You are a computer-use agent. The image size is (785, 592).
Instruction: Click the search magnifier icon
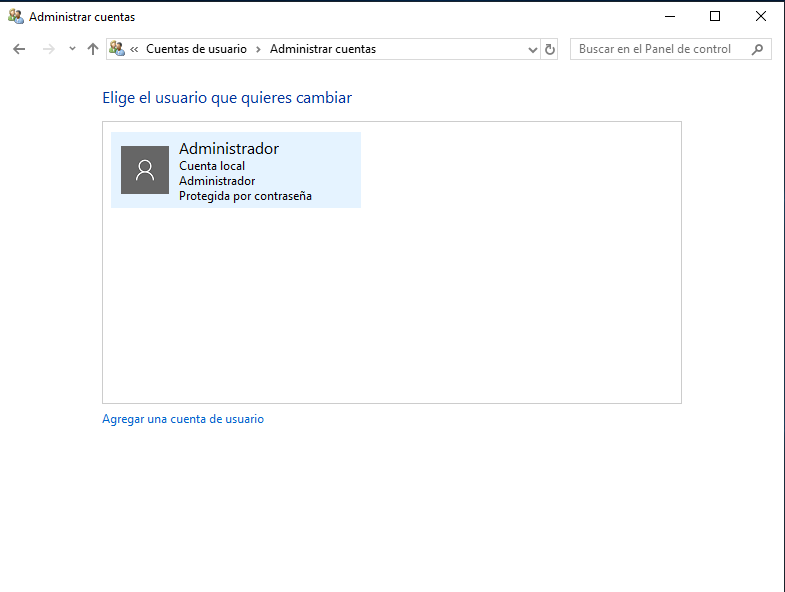757,49
